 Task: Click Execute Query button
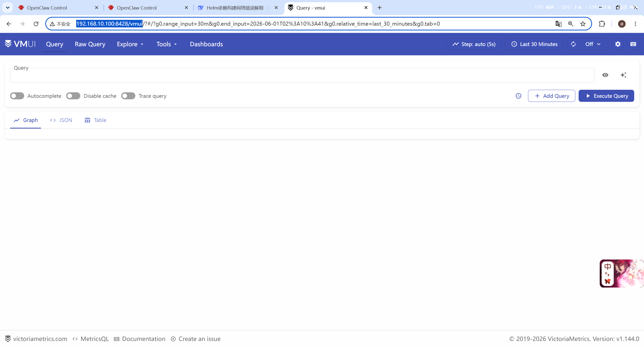point(606,96)
